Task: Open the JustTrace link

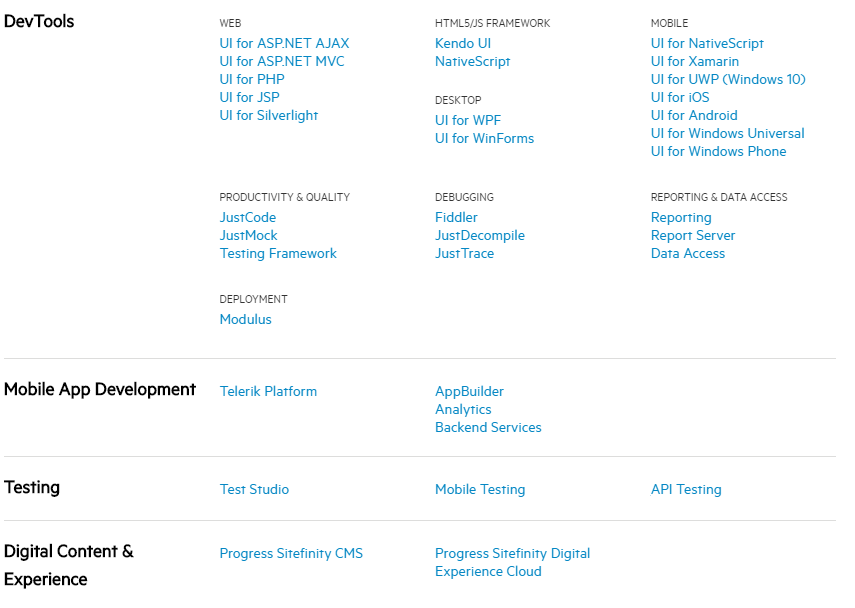Action: (465, 254)
